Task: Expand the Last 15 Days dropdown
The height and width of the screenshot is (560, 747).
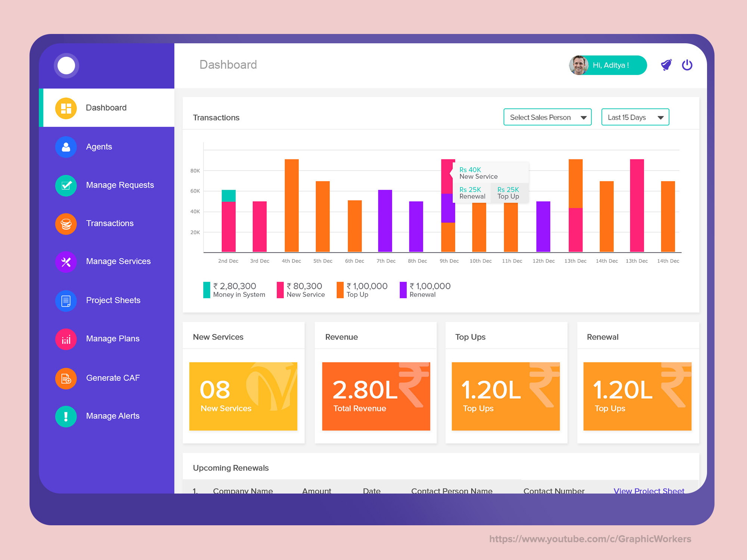Action: [x=635, y=117]
